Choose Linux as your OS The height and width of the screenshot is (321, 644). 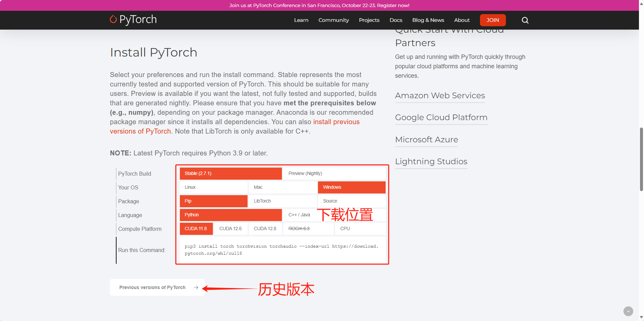click(214, 187)
